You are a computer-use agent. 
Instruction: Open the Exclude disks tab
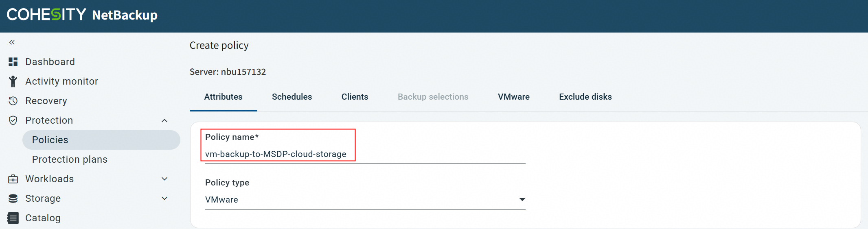(x=585, y=97)
